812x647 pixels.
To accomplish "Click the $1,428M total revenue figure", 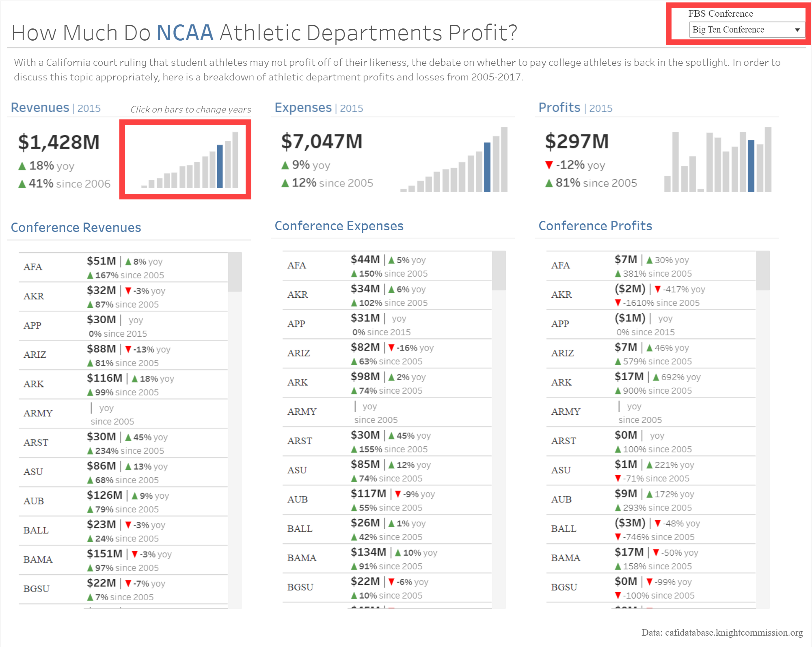I will [59, 142].
